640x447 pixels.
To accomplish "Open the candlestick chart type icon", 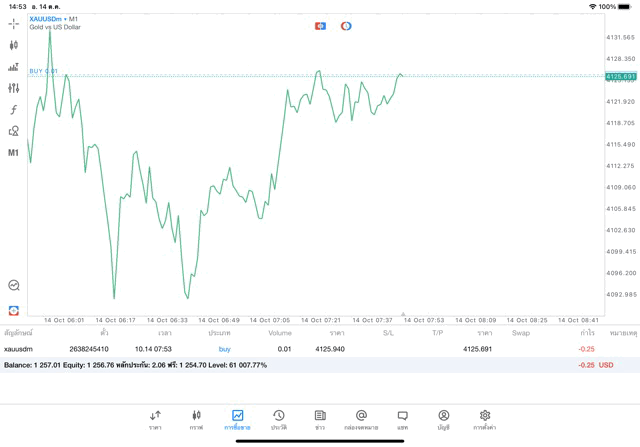I will pos(13,45).
